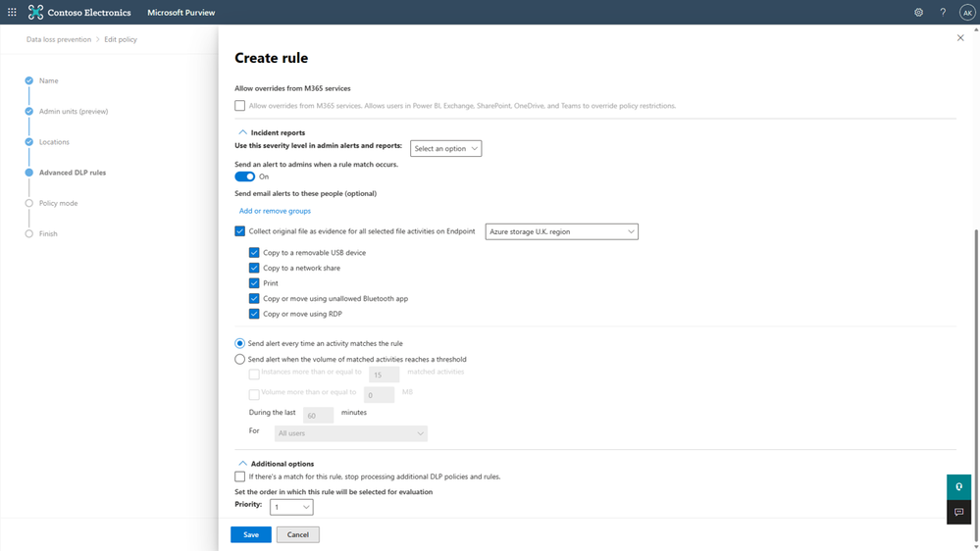Image resolution: width=980 pixels, height=551 pixels.
Task: Check the stop processing additional DLP policies box
Action: [x=240, y=476]
